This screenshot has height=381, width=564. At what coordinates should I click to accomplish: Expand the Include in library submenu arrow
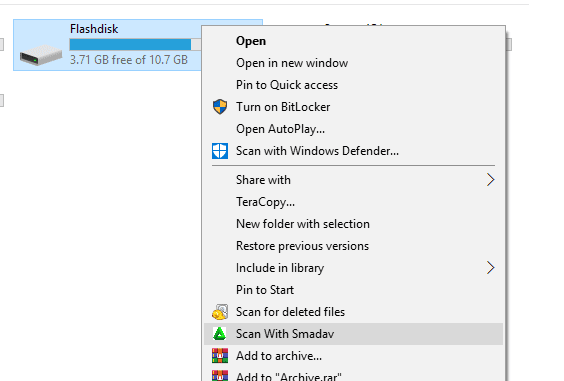pyautogui.click(x=491, y=268)
